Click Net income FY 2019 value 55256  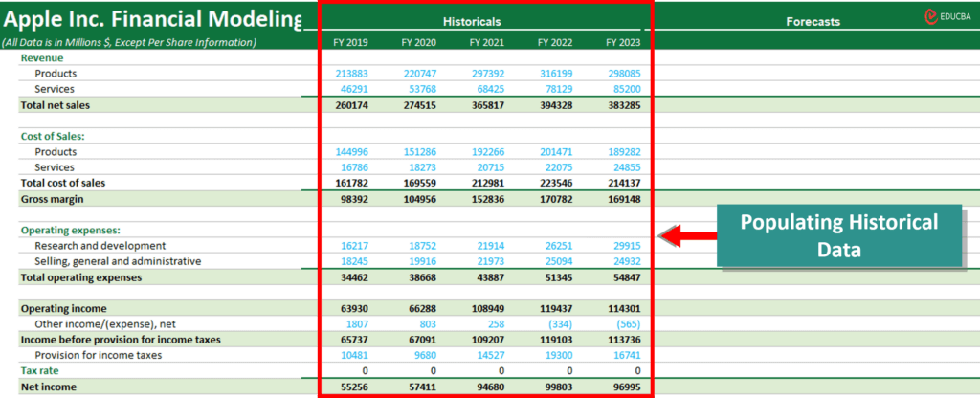354,387
